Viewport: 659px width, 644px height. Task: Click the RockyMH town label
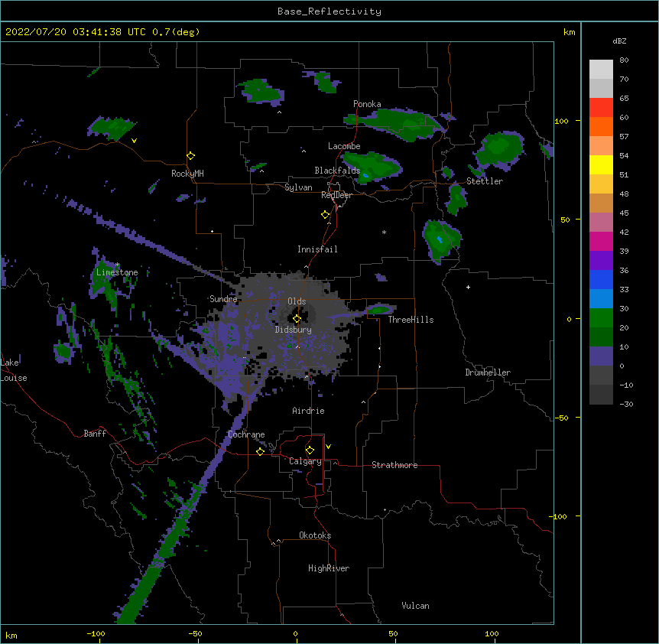[187, 174]
